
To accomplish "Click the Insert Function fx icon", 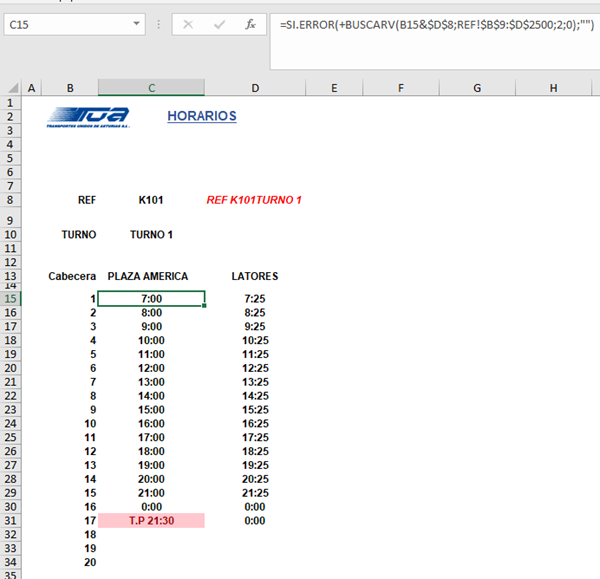I will point(250,25).
